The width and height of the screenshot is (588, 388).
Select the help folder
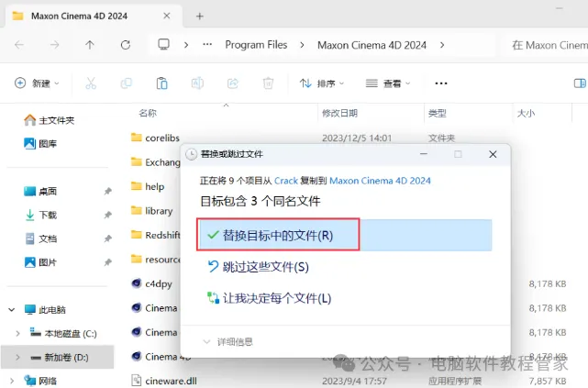[148, 186]
